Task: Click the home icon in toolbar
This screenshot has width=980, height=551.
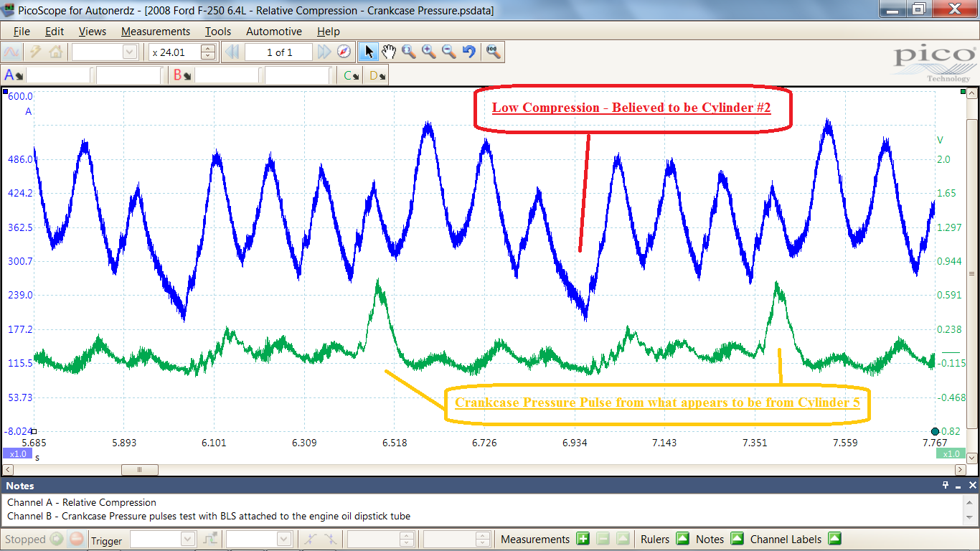Action: pos(56,52)
